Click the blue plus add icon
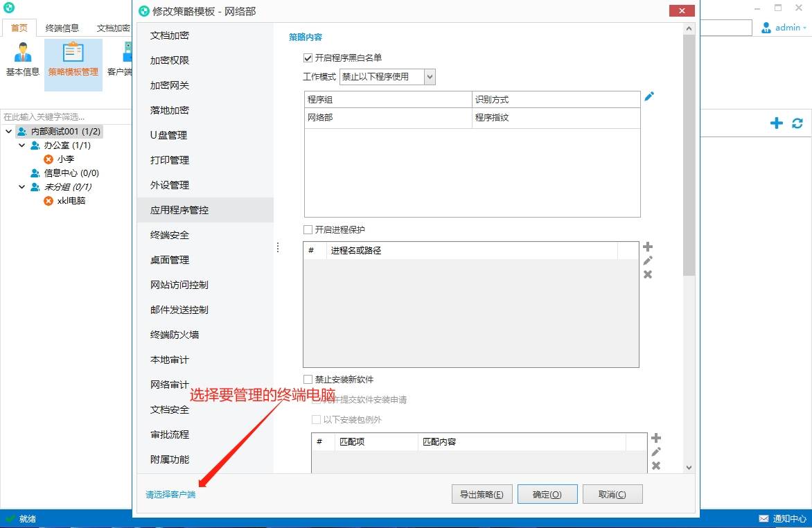Screen dimensions: 812x528 (x=776, y=123)
